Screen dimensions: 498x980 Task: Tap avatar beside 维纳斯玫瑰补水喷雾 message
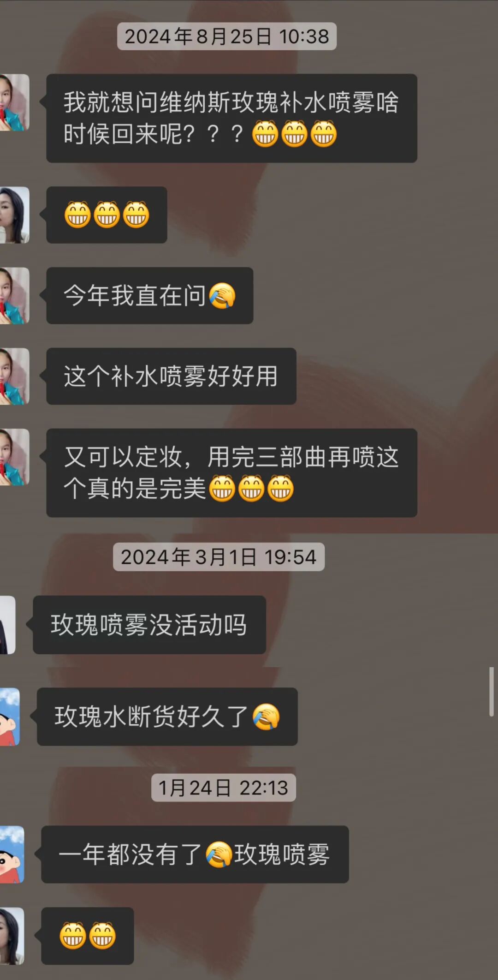tap(14, 102)
